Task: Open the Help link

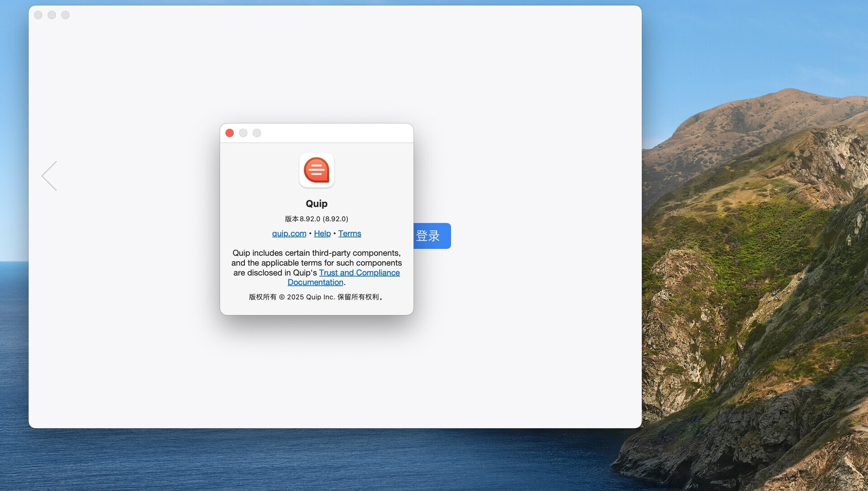Action: [x=322, y=234]
